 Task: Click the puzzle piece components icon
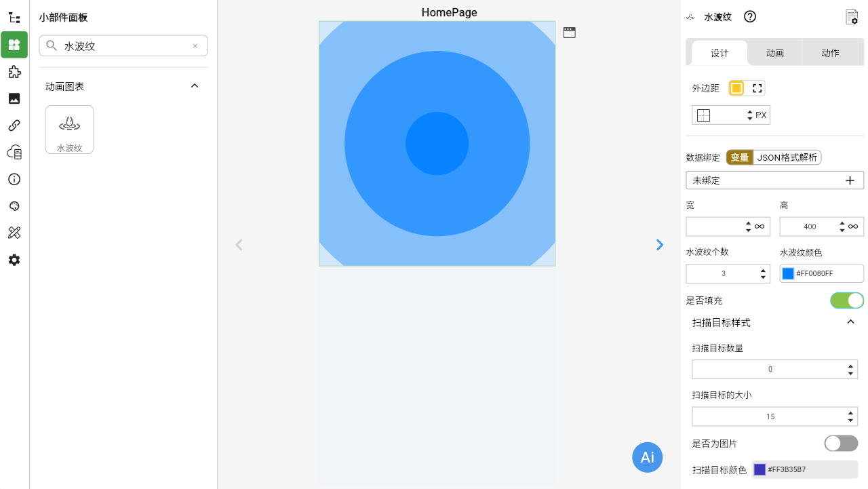click(14, 72)
